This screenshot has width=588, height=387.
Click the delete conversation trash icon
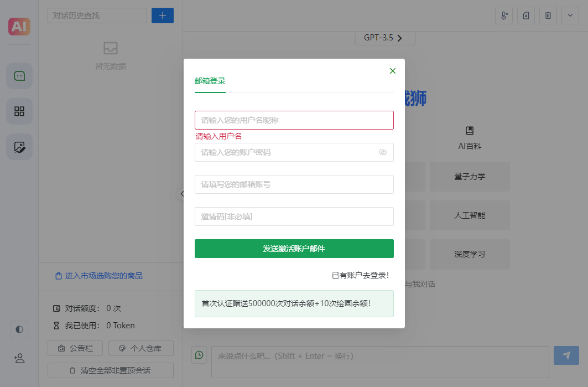coord(548,16)
